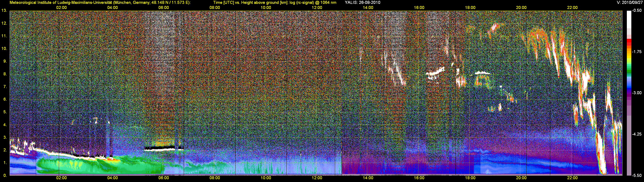Click the '-3.00' color scale value
644x182 pixels.
637,93
